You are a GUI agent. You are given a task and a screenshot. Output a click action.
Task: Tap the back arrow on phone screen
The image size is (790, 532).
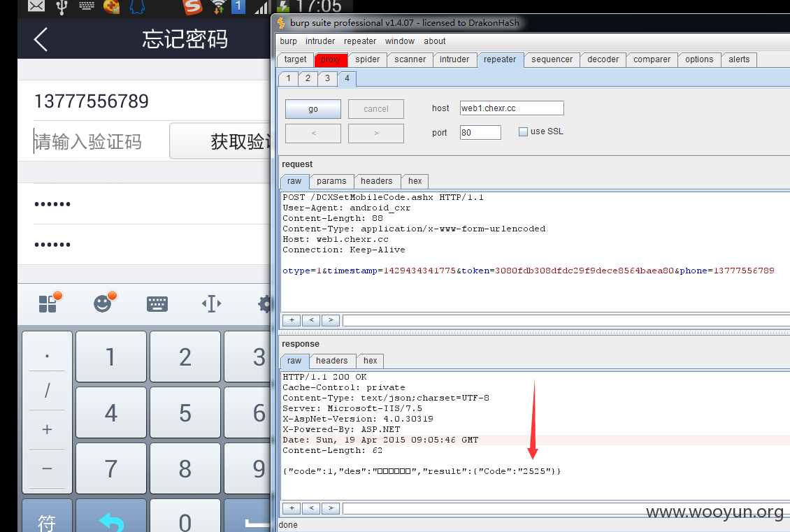(41, 39)
